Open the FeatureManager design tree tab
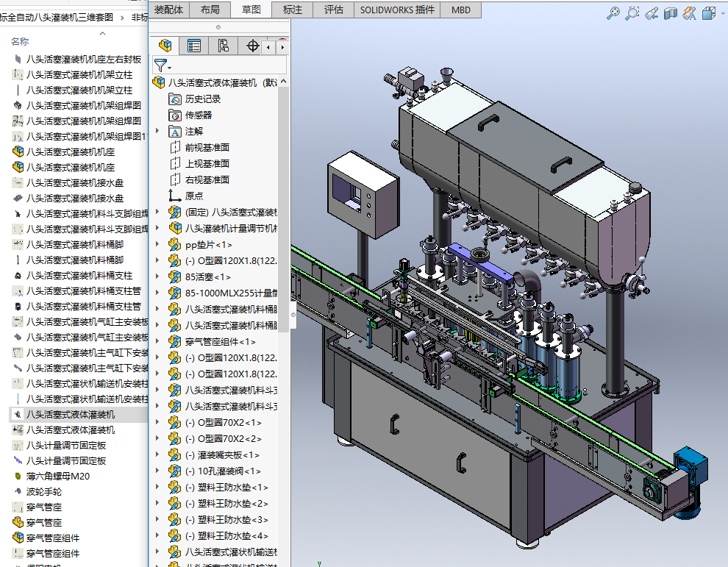Image resolution: width=728 pixels, height=567 pixels. click(x=165, y=46)
